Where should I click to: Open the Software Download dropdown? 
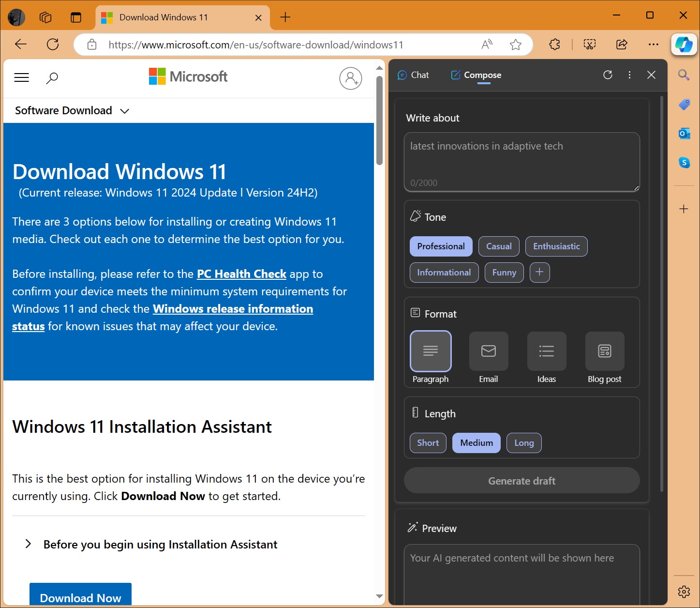(71, 110)
